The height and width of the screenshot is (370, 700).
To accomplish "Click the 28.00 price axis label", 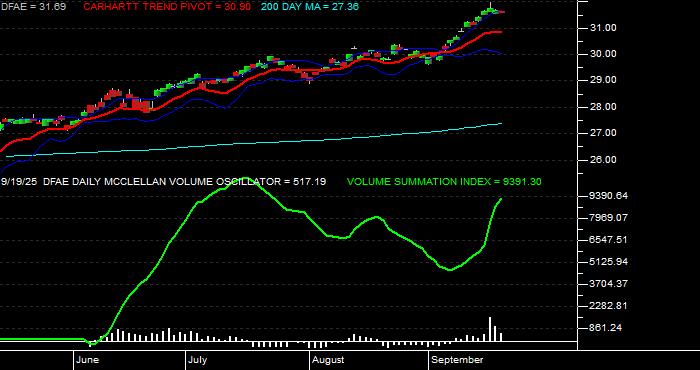I will pos(604,107).
